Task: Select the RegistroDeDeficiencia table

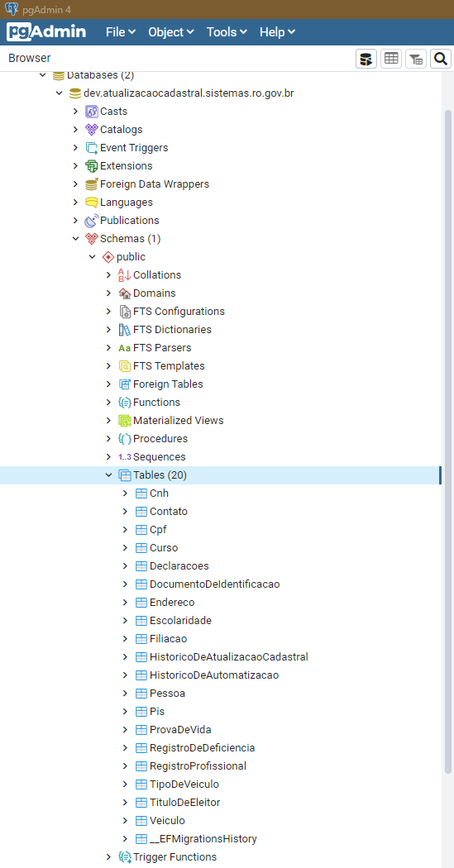Action: (x=202, y=748)
